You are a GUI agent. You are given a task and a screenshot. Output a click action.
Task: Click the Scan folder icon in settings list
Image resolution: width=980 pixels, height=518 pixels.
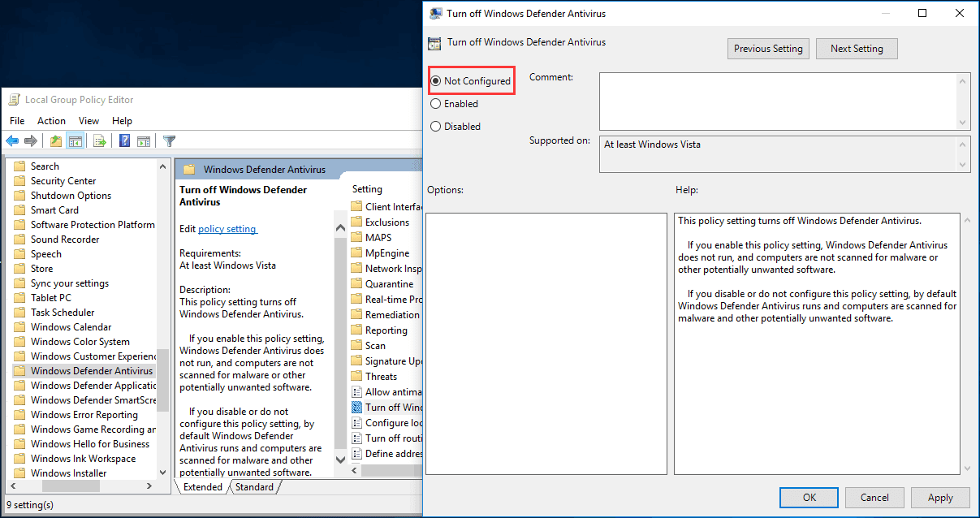(356, 346)
